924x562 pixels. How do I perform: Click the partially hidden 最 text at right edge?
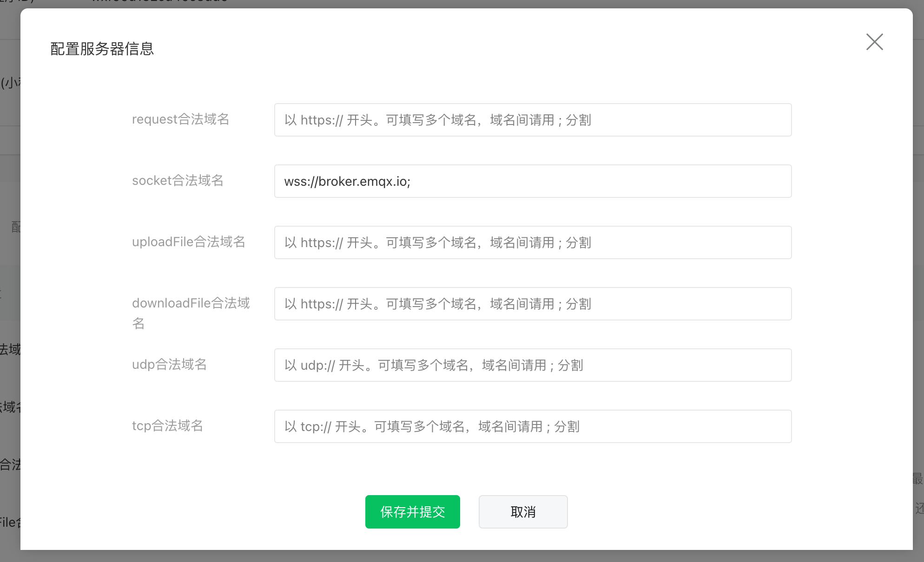[x=918, y=479]
